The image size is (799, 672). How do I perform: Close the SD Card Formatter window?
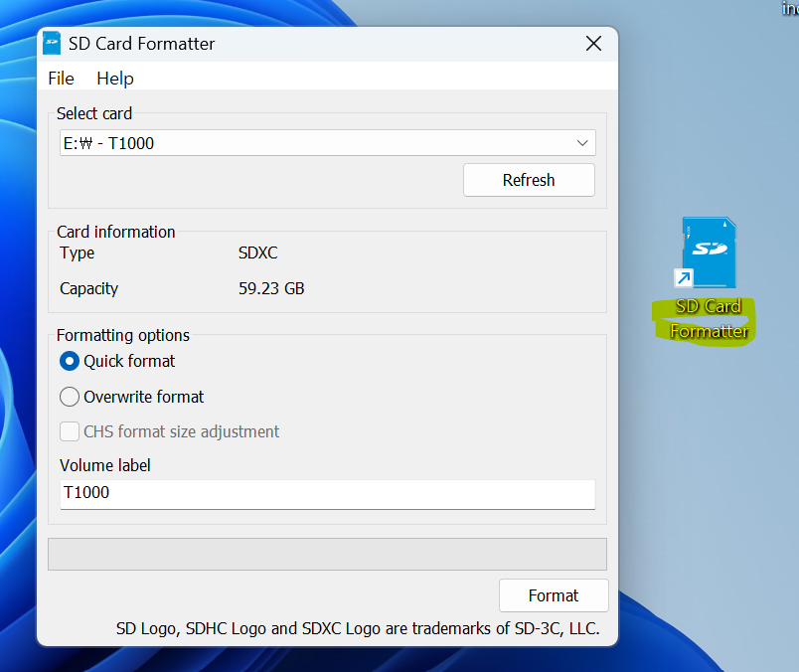click(593, 44)
